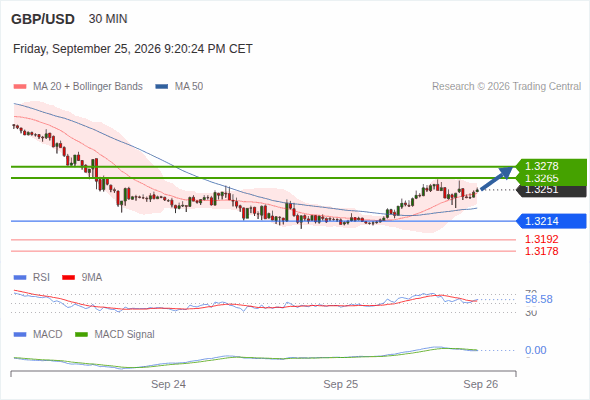Click the MACD legend label

click(48, 335)
